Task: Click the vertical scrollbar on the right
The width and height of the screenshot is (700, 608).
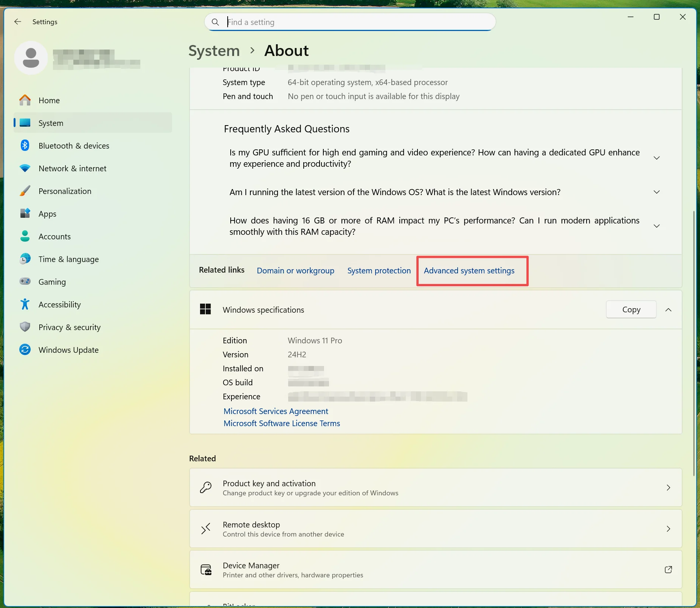Action: pyautogui.click(x=694, y=340)
